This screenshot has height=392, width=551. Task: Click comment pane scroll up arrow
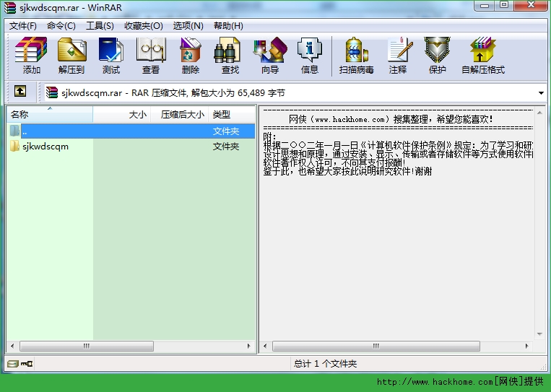[539, 113]
